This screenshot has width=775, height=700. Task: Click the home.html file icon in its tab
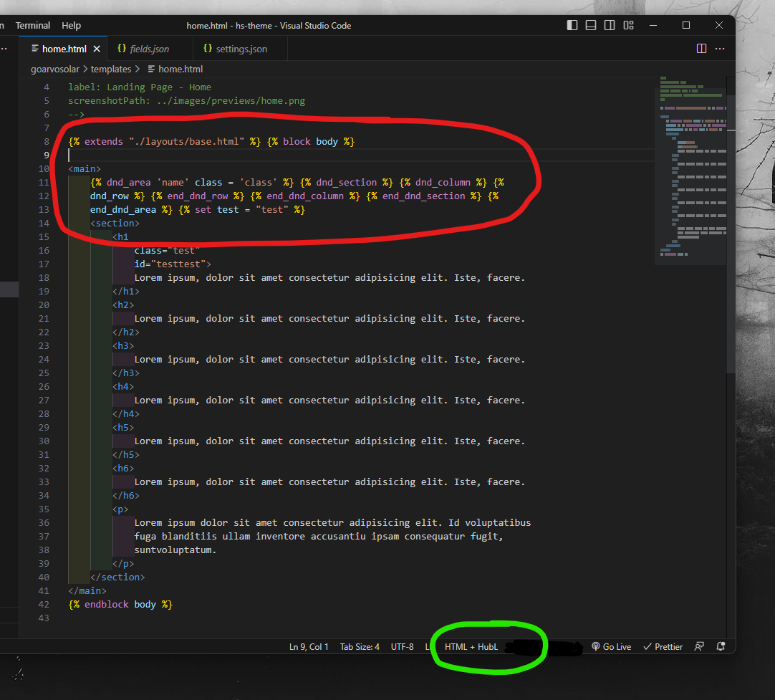[x=35, y=49]
